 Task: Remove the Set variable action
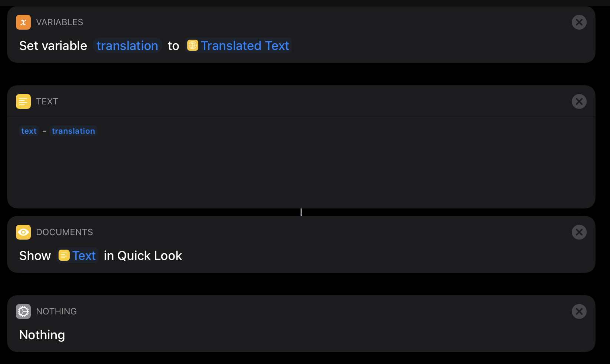click(579, 22)
